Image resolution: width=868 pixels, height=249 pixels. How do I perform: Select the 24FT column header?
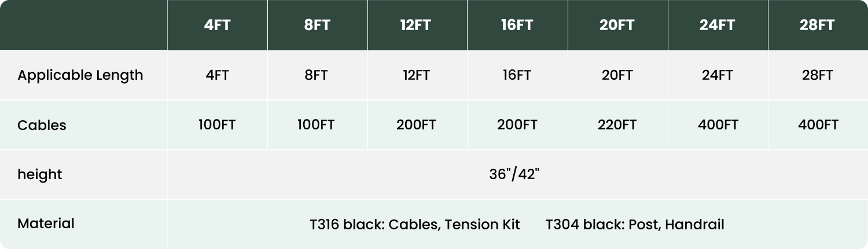pos(718,25)
